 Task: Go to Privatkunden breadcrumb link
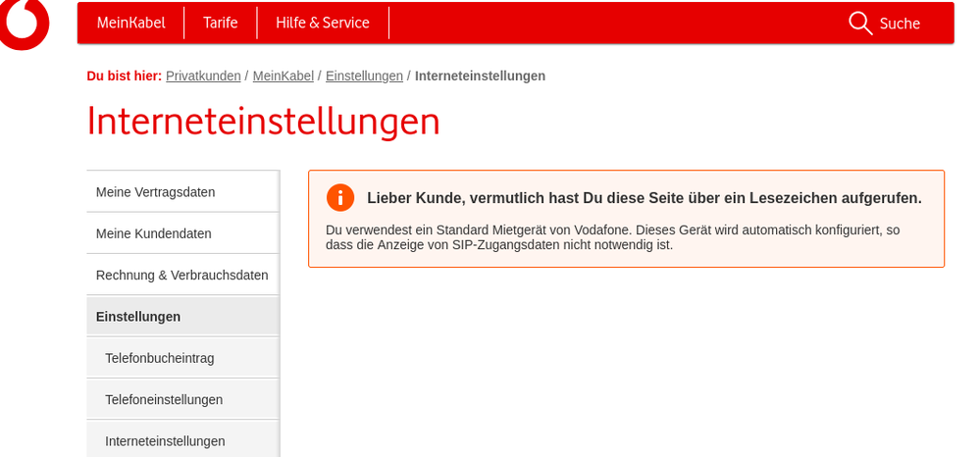click(203, 76)
